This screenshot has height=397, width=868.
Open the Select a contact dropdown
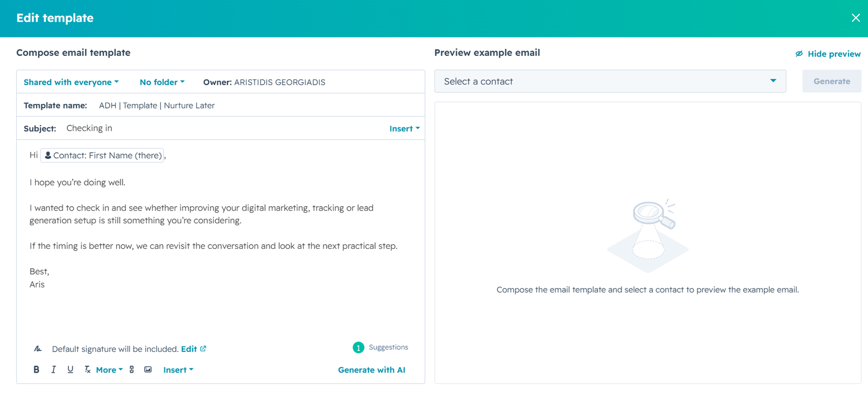tap(610, 81)
